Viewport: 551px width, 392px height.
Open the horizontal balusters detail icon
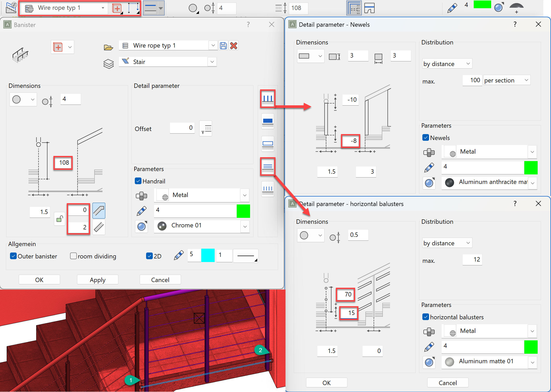click(268, 166)
